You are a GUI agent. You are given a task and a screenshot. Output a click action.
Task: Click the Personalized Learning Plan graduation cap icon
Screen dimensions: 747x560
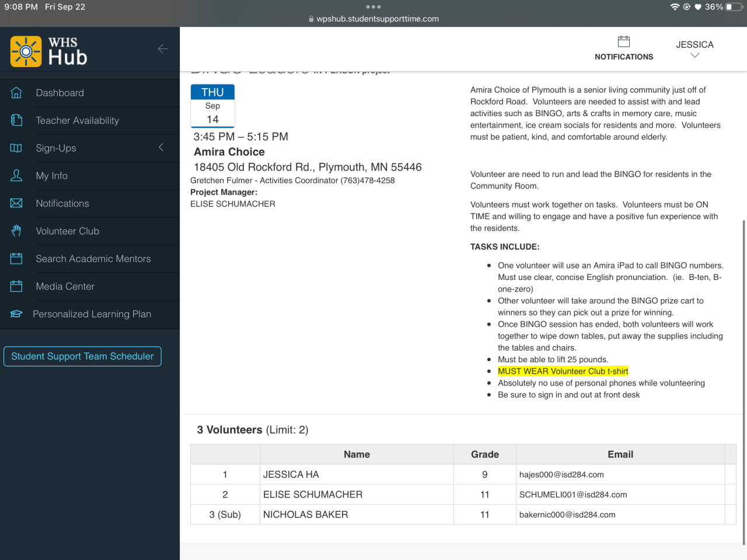(x=16, y=314)
